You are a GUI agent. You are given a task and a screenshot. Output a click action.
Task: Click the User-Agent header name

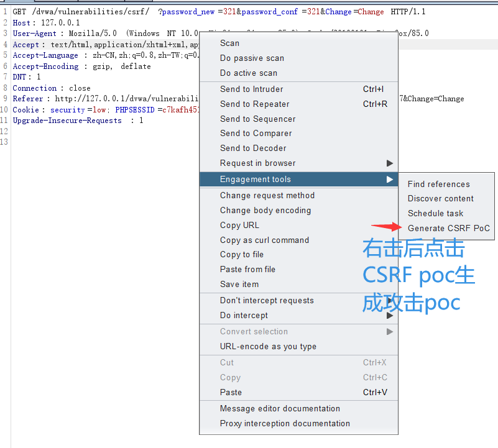(35, 34)
